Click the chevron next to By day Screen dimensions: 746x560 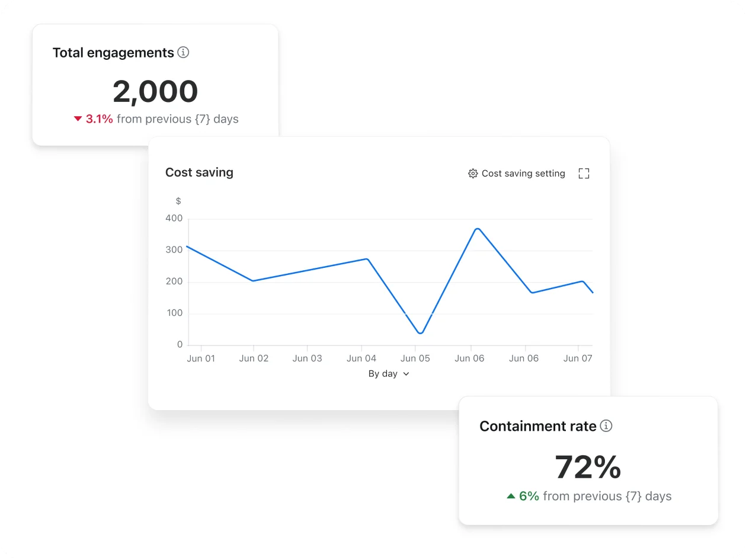406,374
